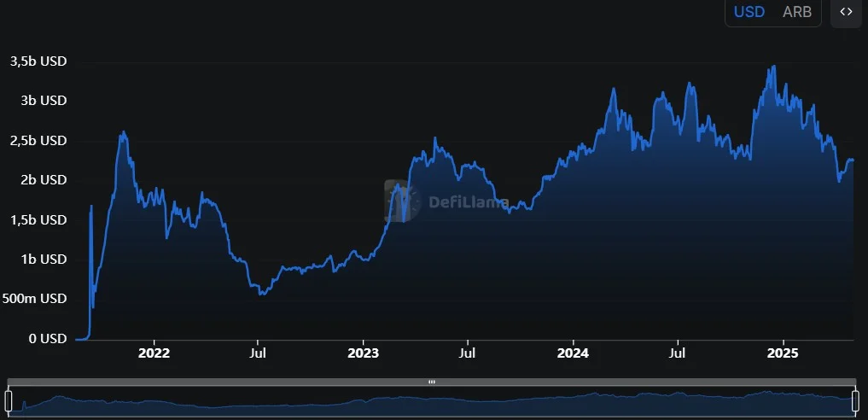This screenshot has height=420, width=868.
Task: Click inside the range navigator mini chart
Action: point(432,401)
